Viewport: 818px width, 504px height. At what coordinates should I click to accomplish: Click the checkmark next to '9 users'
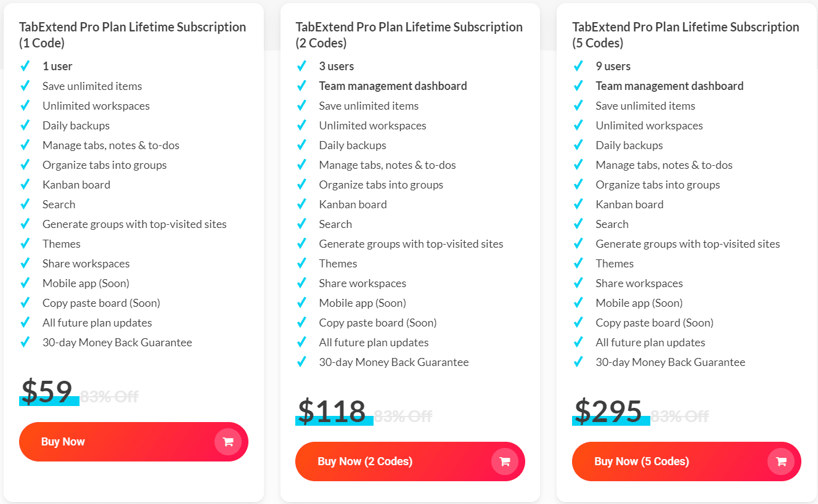point(578,66)
